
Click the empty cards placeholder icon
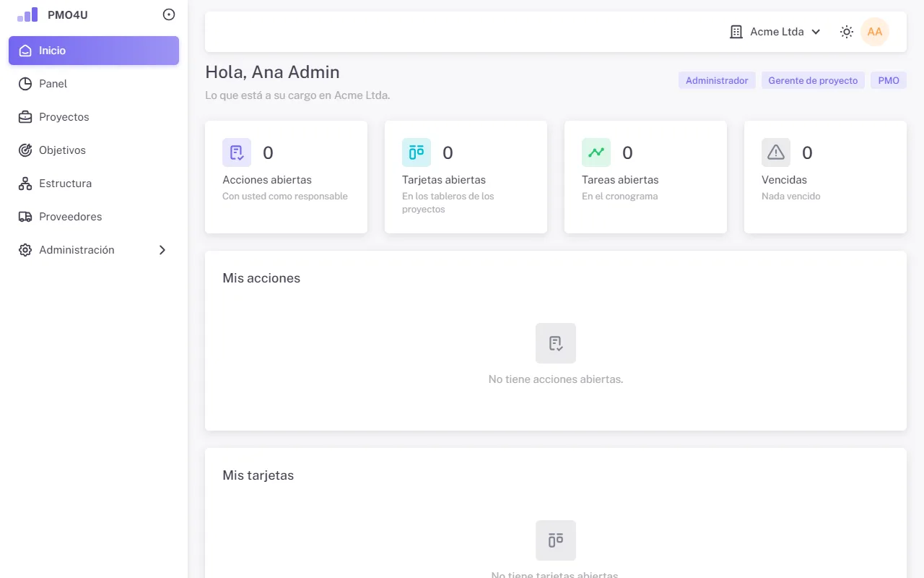[556, 540]
